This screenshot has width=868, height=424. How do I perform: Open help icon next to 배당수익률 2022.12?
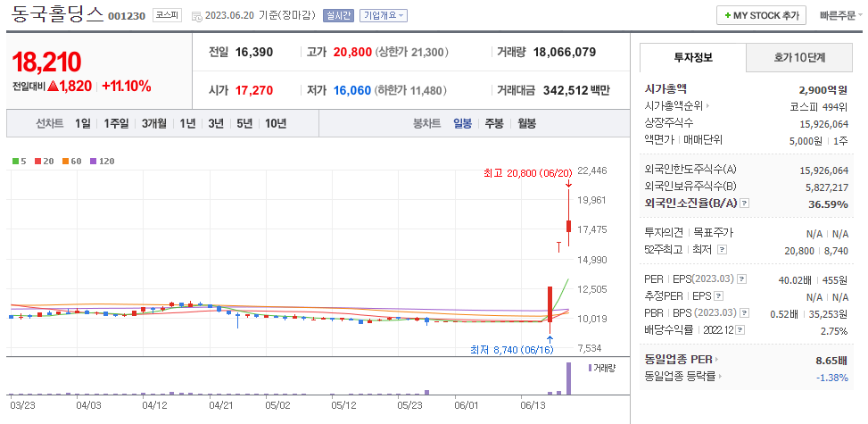tap(740, 330)
